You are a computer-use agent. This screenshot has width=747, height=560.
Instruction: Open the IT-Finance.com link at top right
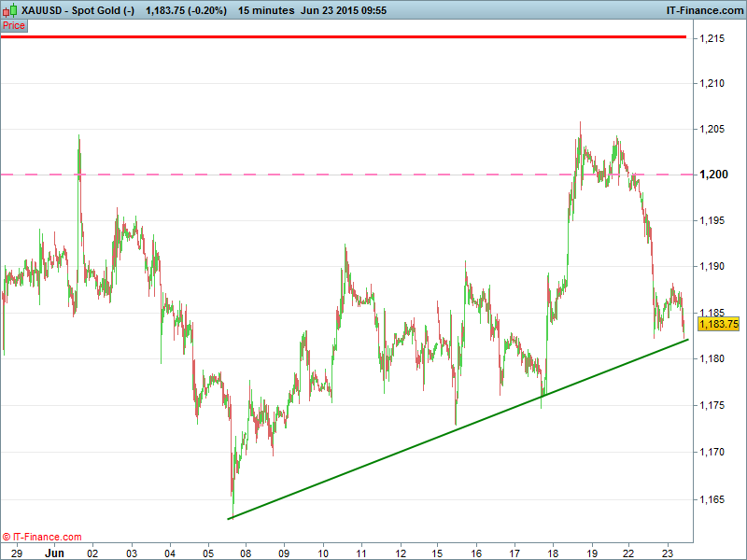[x=703, y=10]
